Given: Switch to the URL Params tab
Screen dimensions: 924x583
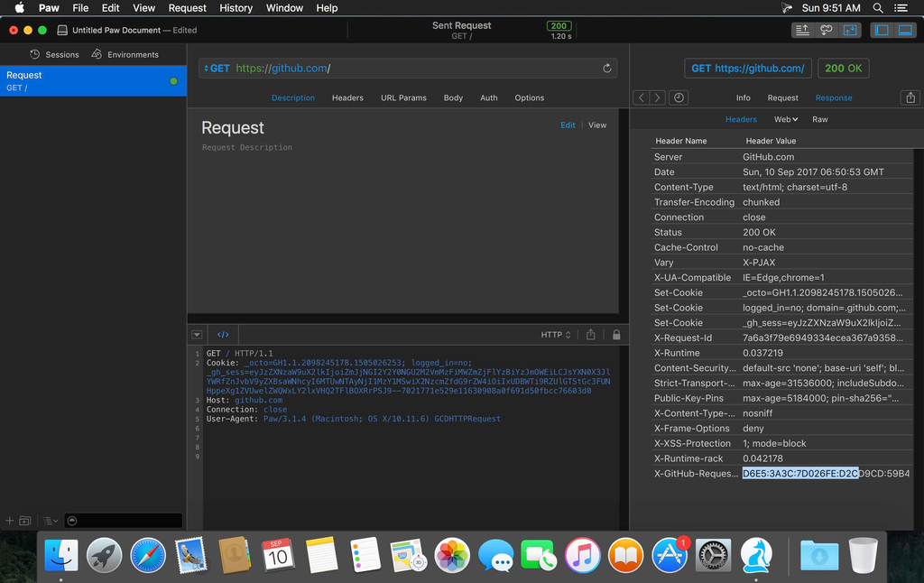Looking at the screenshot, I should pos(403,97).
